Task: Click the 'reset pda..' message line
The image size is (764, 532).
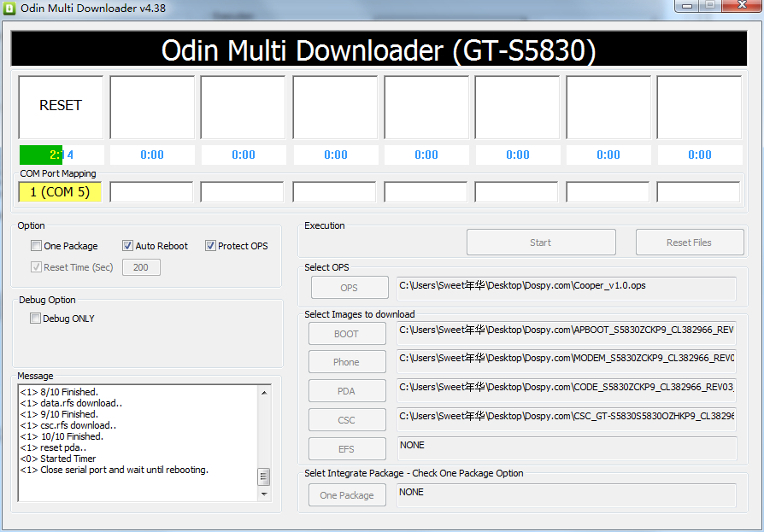Action: 53,447
